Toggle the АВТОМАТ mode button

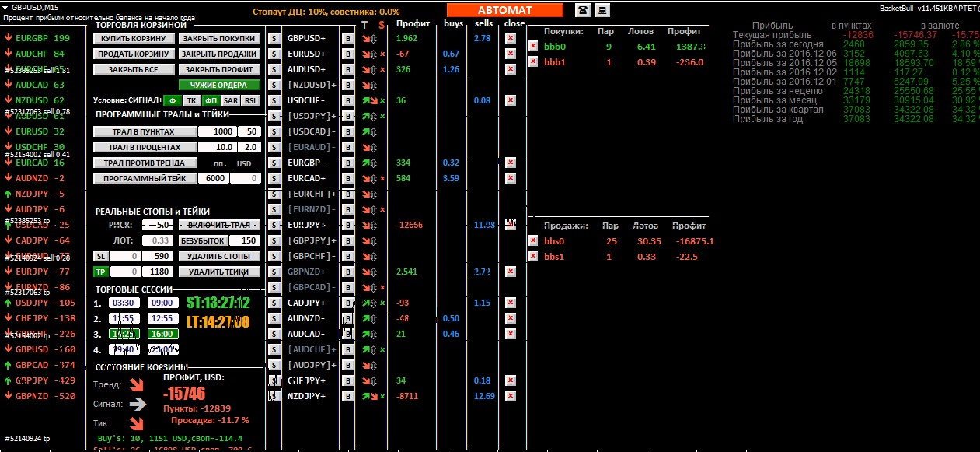(x=504, y=10)
